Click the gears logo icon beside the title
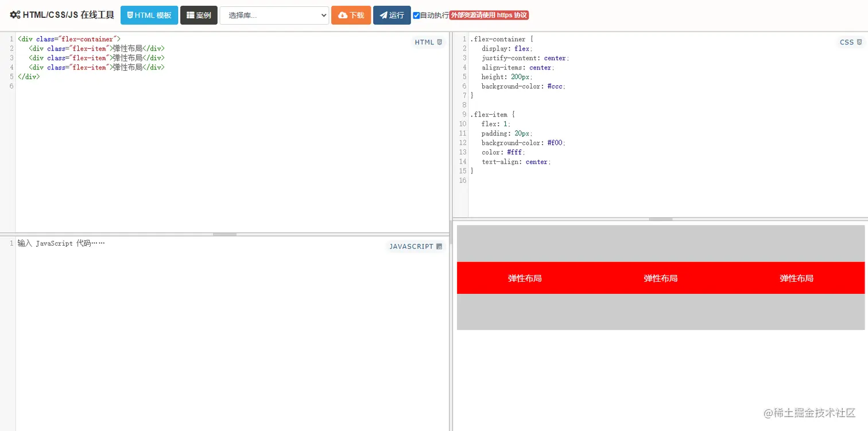868x431 pixels. (x=15, y=15)
